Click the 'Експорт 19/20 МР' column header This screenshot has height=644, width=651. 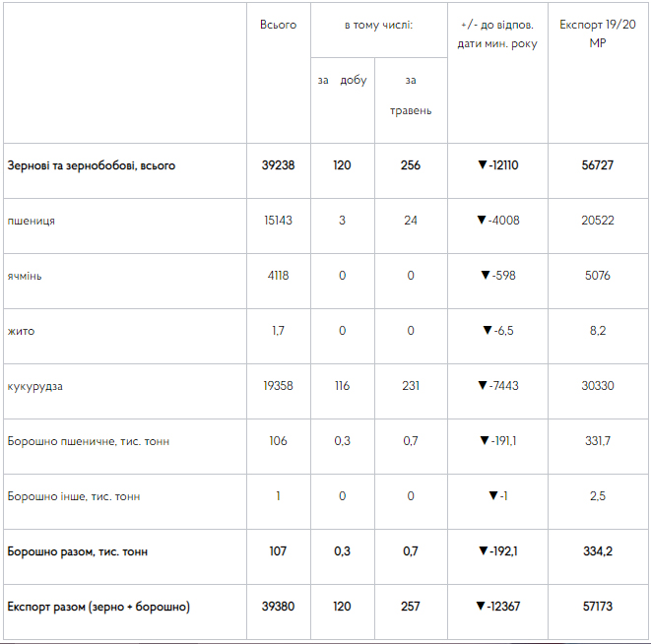598,33
